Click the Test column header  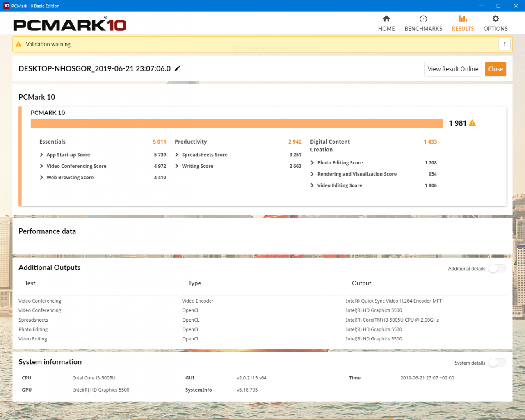click(x=30, y=283)
